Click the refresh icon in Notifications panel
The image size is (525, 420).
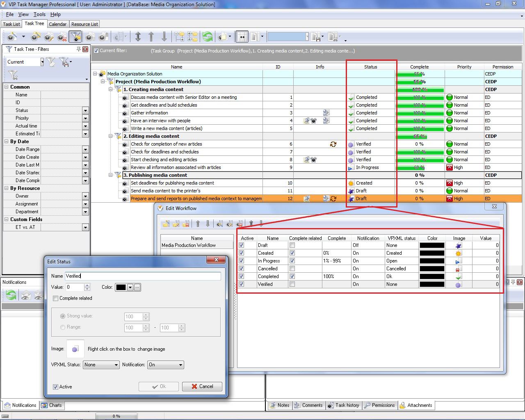(x=11, y=295)
